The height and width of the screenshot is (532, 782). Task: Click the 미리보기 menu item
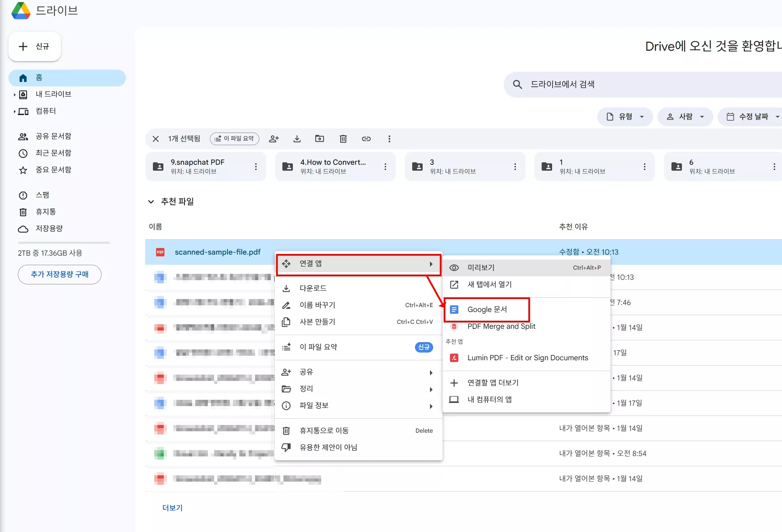pos(481,268)
